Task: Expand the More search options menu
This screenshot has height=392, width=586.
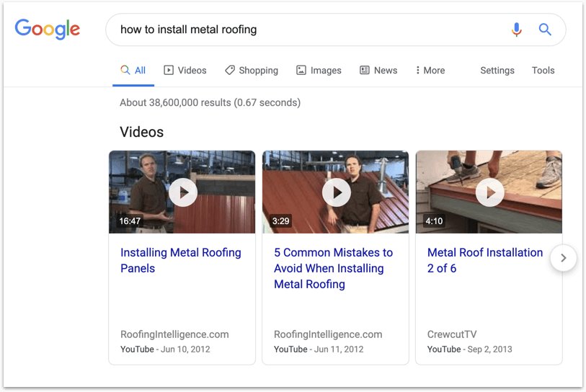Action: click(430, 71)
